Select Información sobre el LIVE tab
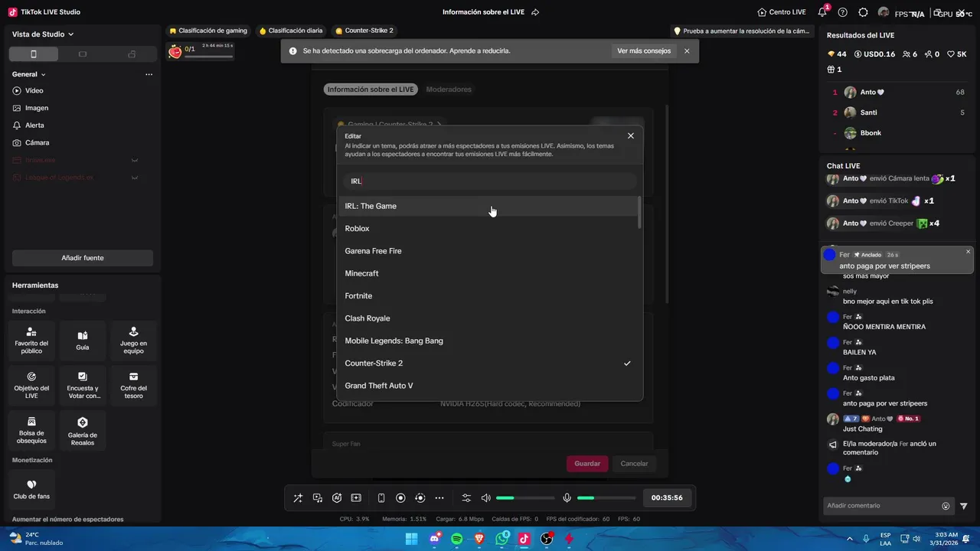 (x=371, y=90)
